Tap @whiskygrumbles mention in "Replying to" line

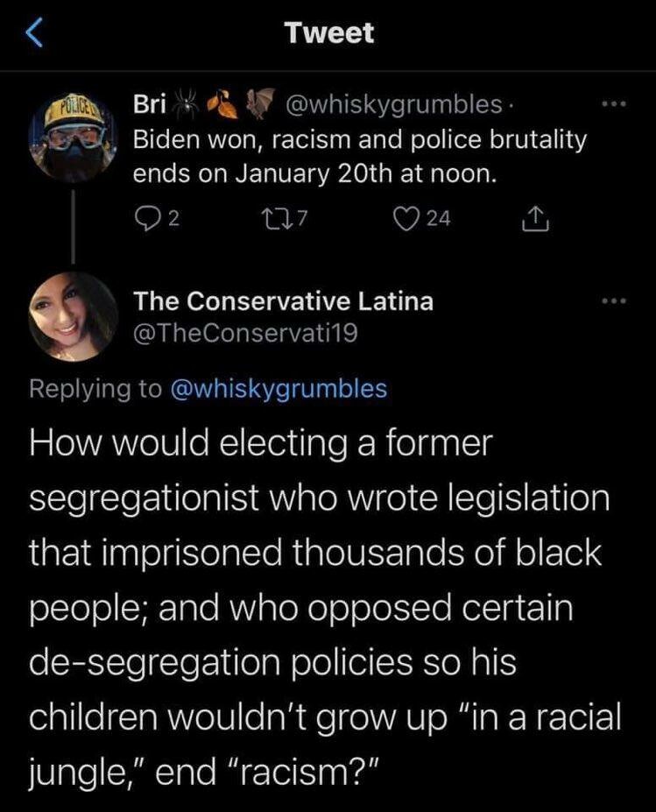pyautogui.click(x=277, y=389)
